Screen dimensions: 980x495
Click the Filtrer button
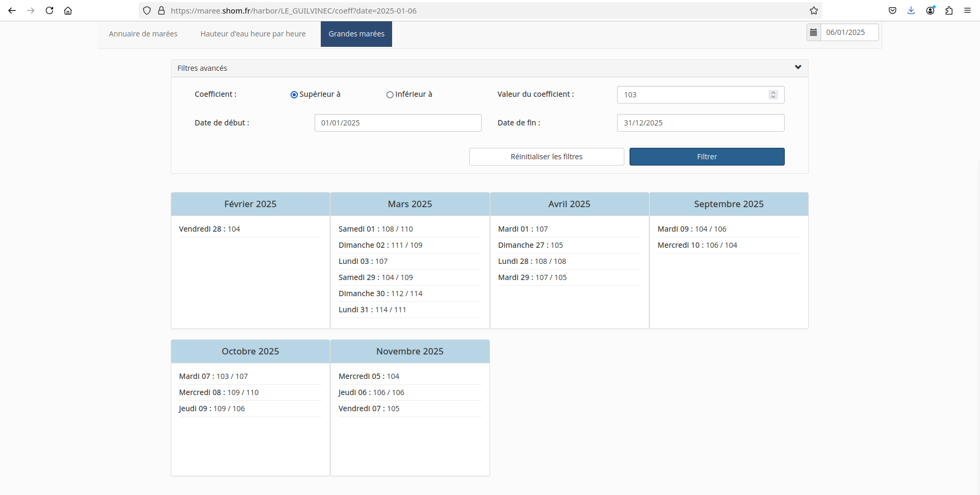(707, 157)
